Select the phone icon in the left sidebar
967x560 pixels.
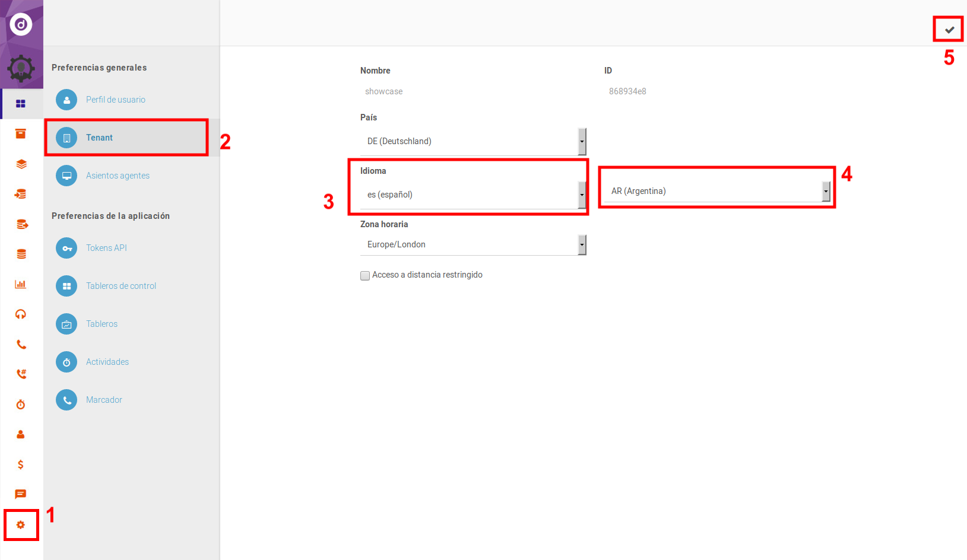point(21,344)
